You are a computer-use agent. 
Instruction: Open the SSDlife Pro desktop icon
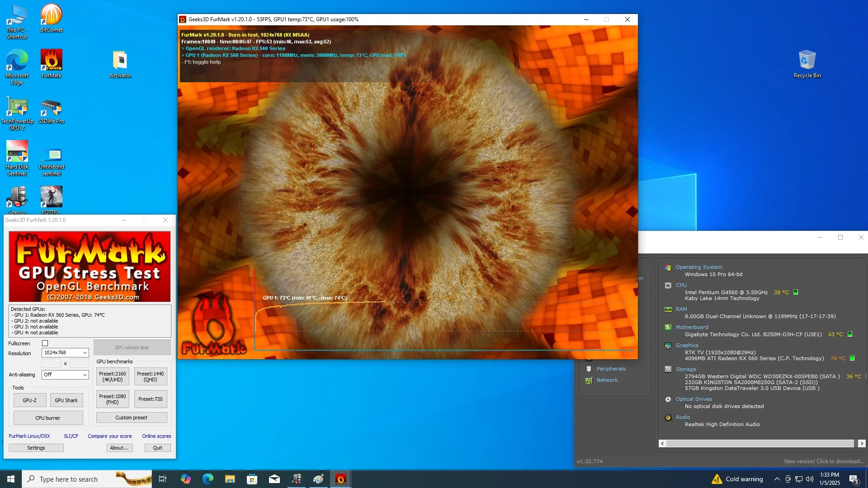[51, 111]
